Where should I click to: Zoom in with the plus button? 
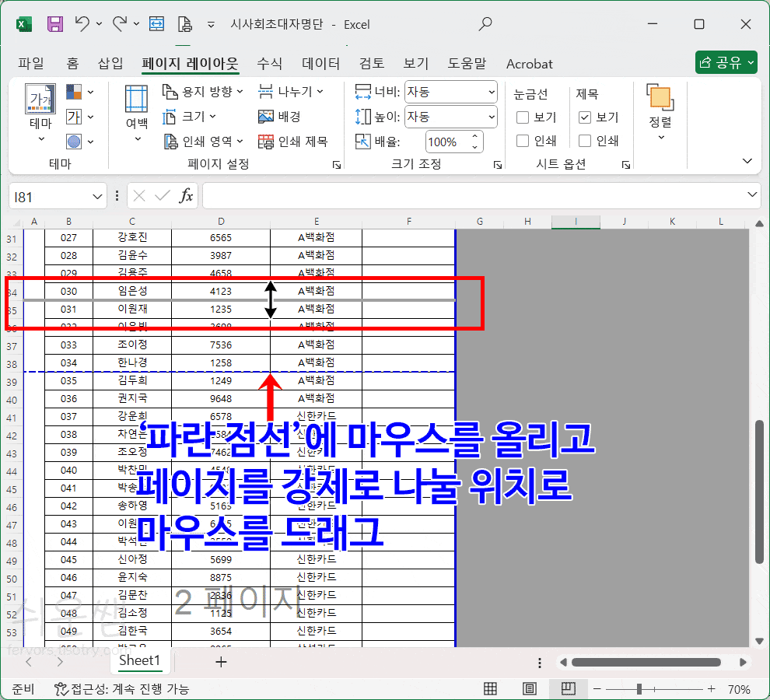711,689
